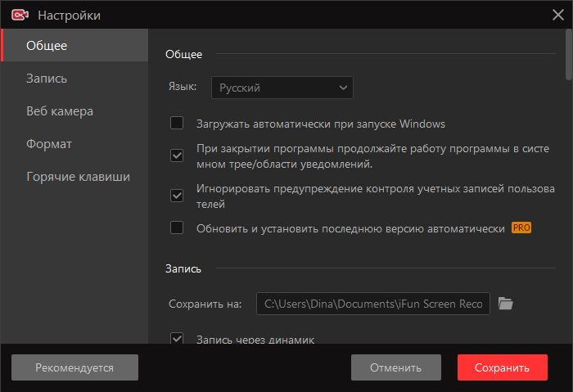Click the iFun Screen Recorder logo icon
573x392 pixels.
click(20, 15)
